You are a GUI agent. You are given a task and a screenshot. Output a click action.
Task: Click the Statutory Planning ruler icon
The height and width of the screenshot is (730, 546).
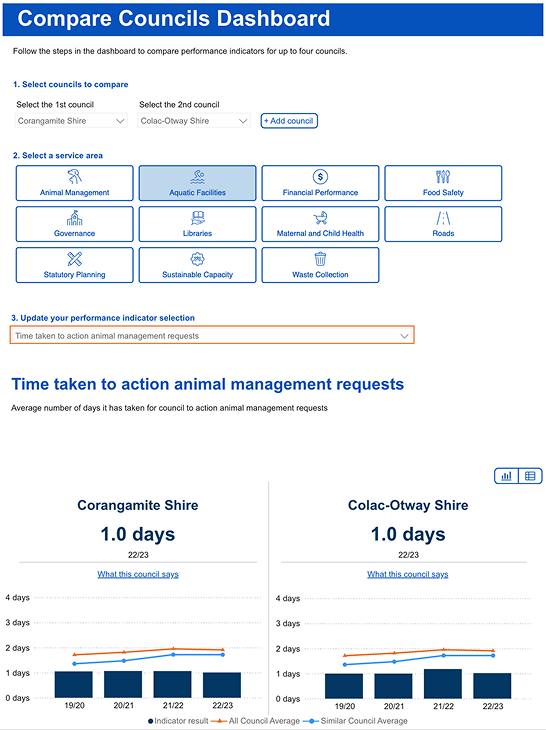74,258
